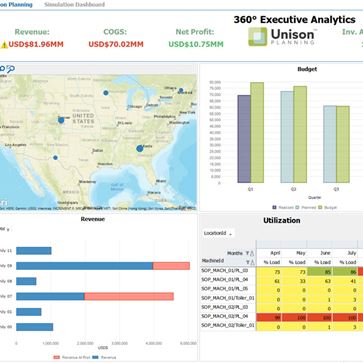Image resolution: width=363 pixels, height=363 pixels.
Task: Open the dropdown above the Revenue chart
Action: (x=5, y=229)
